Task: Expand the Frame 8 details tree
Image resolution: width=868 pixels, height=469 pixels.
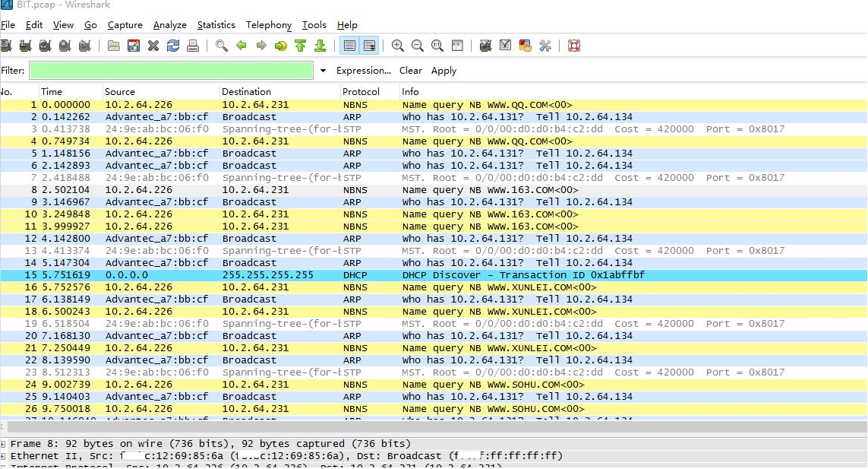Action: pos(4,444)
